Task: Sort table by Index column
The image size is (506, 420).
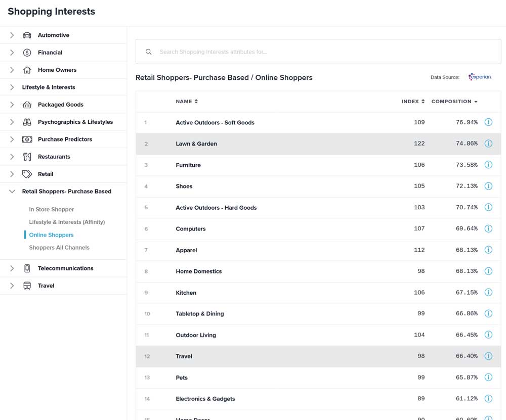Action: [x=413, y=102]
